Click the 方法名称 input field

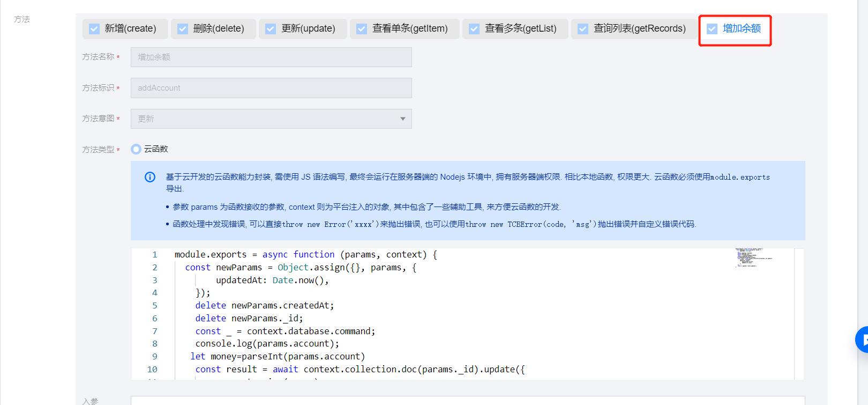coord(271,57)
